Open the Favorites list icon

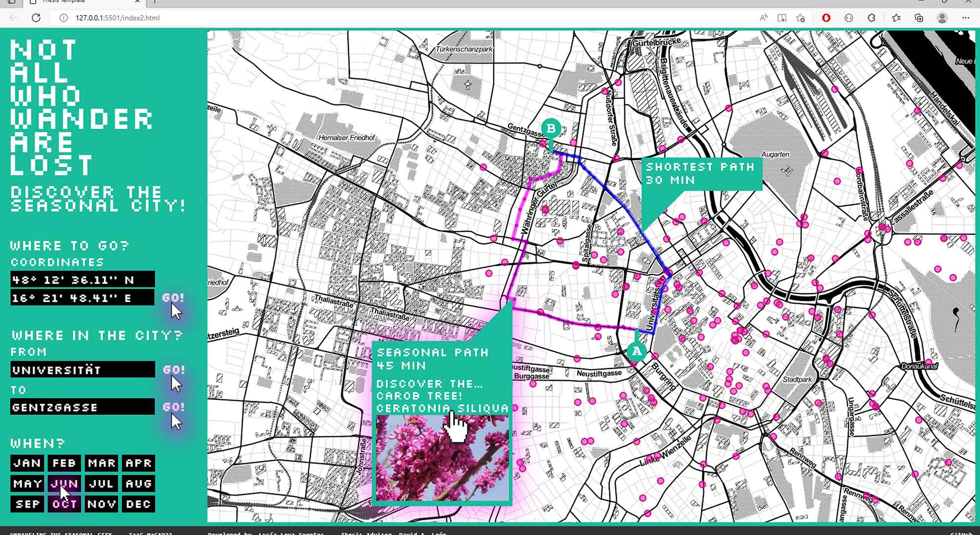pyautogui.click(x=896, y=18)
